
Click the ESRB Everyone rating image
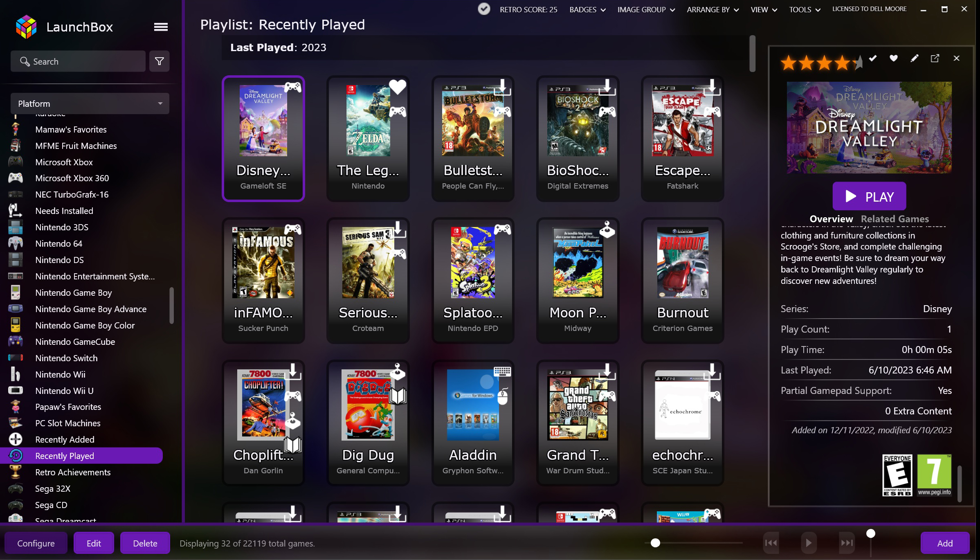pyautogui.click(x=897, y=475)
